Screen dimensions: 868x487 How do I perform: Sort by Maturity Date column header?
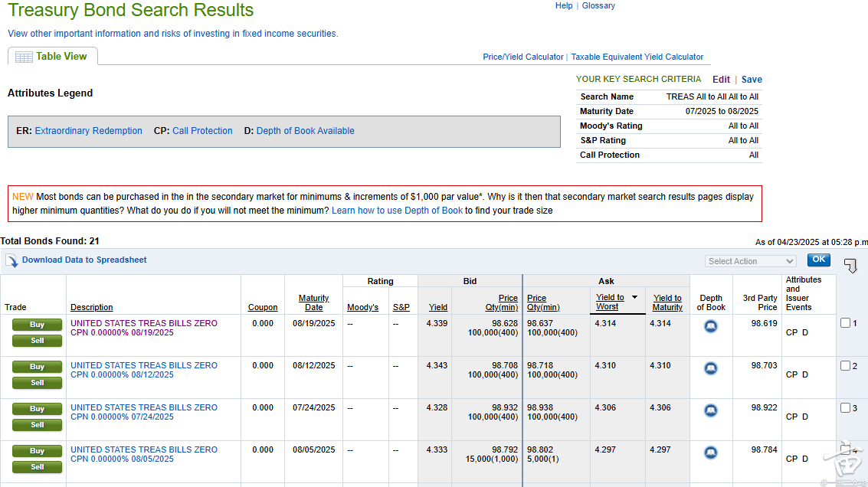coord(314,302)
